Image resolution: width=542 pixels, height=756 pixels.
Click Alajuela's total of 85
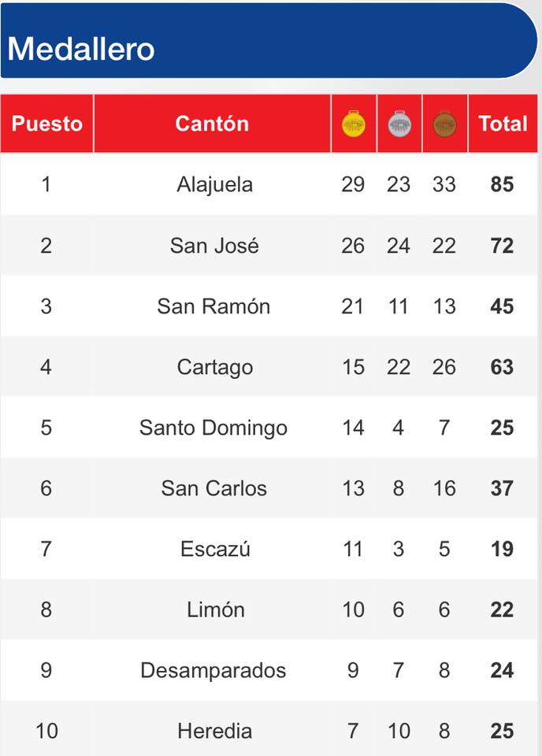tap(502, 184)
